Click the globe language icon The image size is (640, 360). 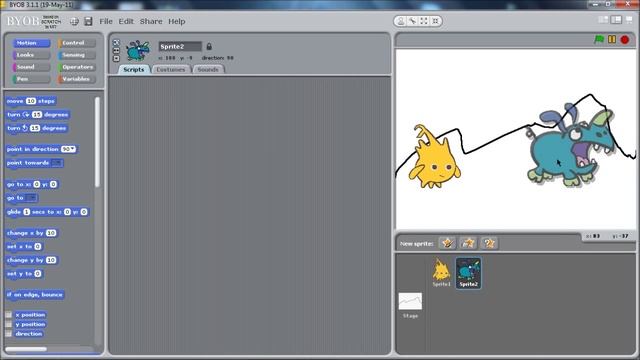click(x=74, y=22)
